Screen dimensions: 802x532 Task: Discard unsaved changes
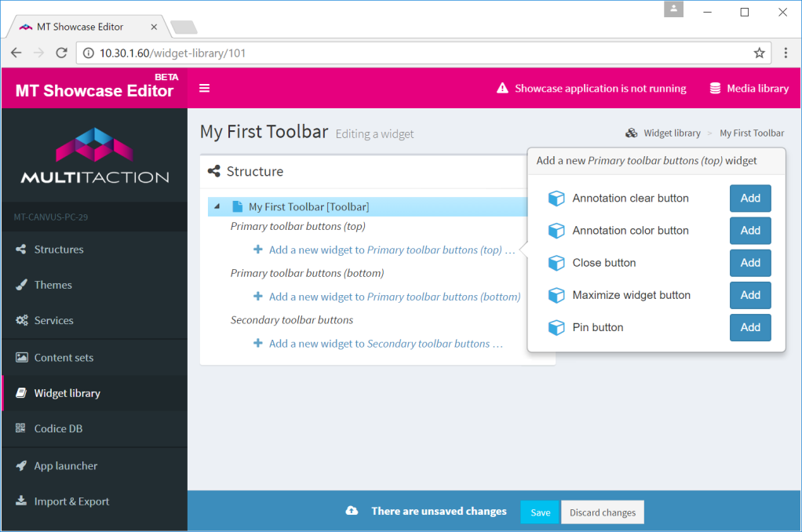[x=602, y=511]
